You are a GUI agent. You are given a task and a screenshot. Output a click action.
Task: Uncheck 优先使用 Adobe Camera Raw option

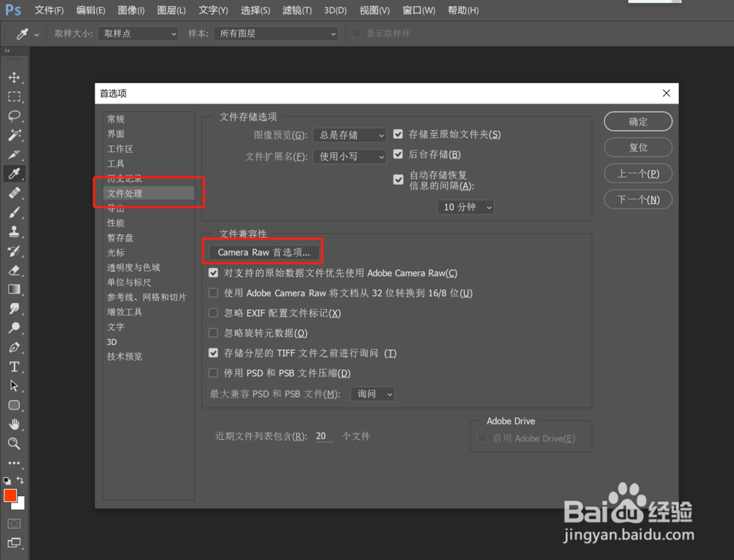point(214,272)
